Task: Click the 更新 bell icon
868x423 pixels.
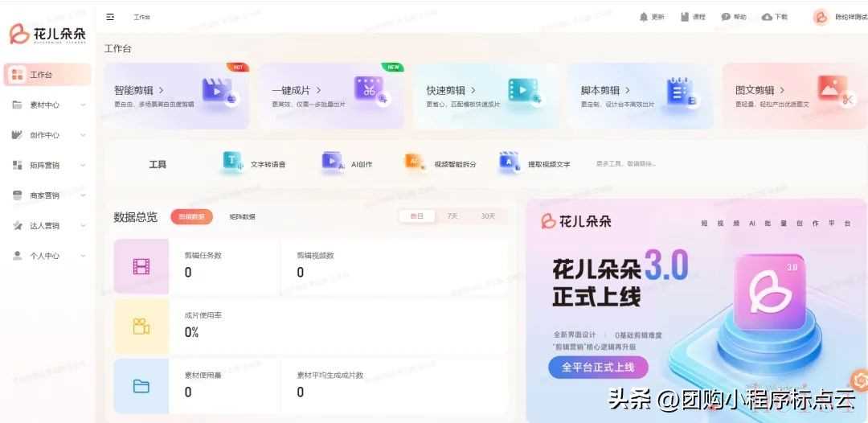Action: pyautogui.click(x=643, y=17)
